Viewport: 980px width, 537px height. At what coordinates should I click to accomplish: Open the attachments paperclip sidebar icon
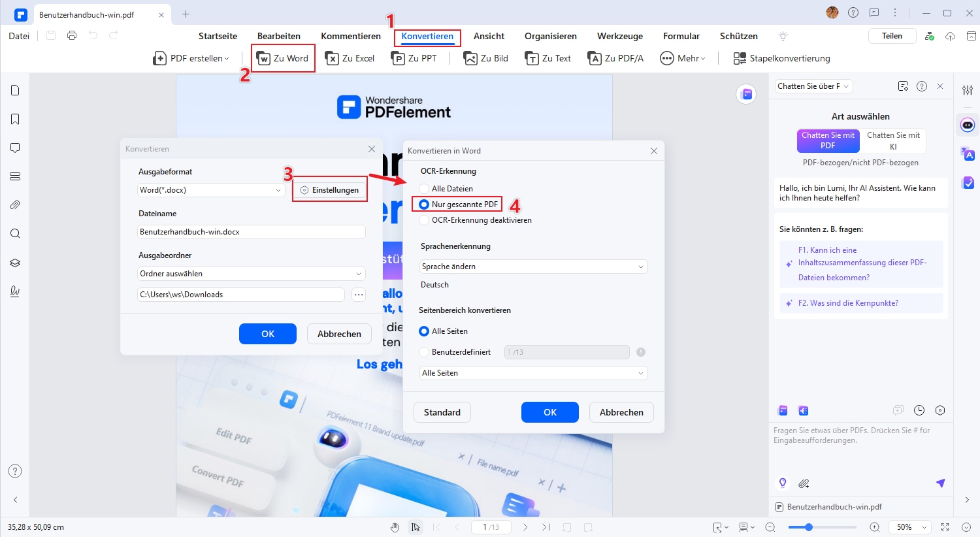15,205
